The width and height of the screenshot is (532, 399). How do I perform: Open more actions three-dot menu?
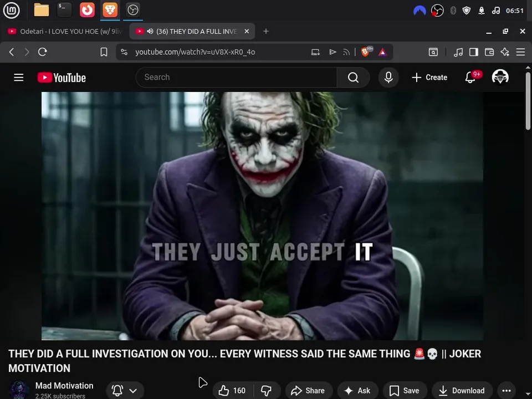[x=506, y=391]
